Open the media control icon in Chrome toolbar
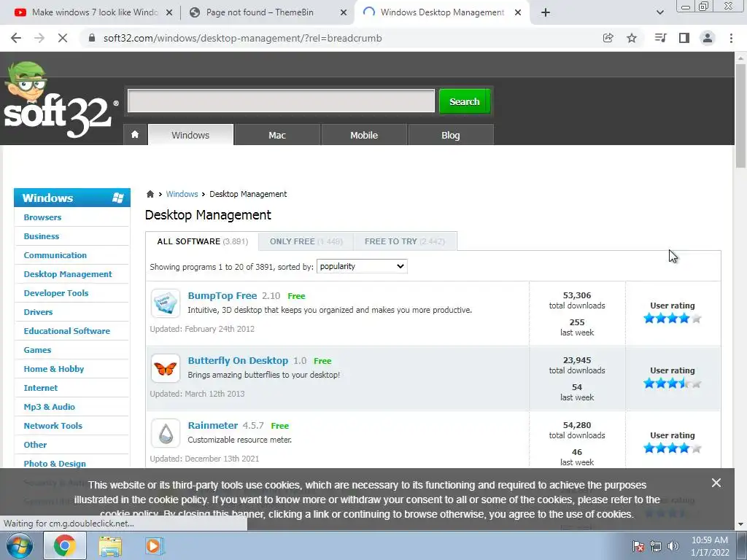Image resolution: width=747 pixels, height=560 pixels. pyautogui.click(x=660, y=38)
